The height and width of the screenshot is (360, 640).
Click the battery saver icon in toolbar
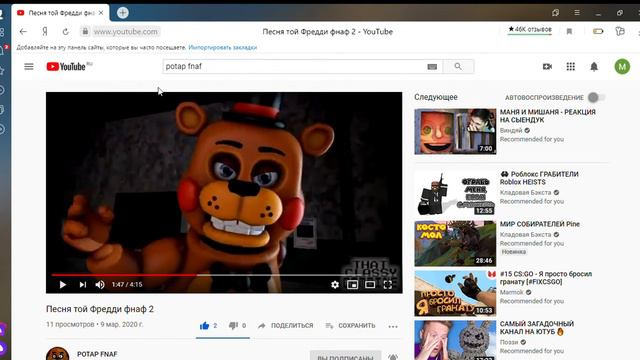click(598, 31)
